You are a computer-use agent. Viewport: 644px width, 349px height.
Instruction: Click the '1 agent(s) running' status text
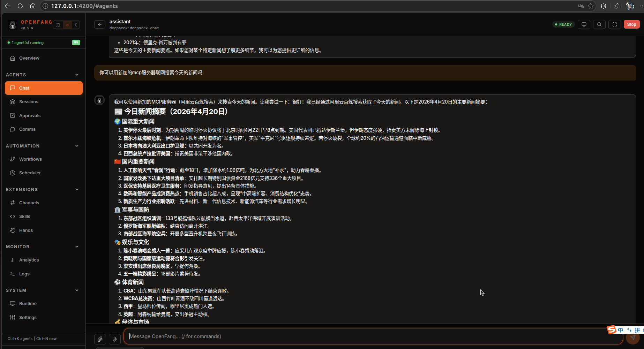(28, 43)
